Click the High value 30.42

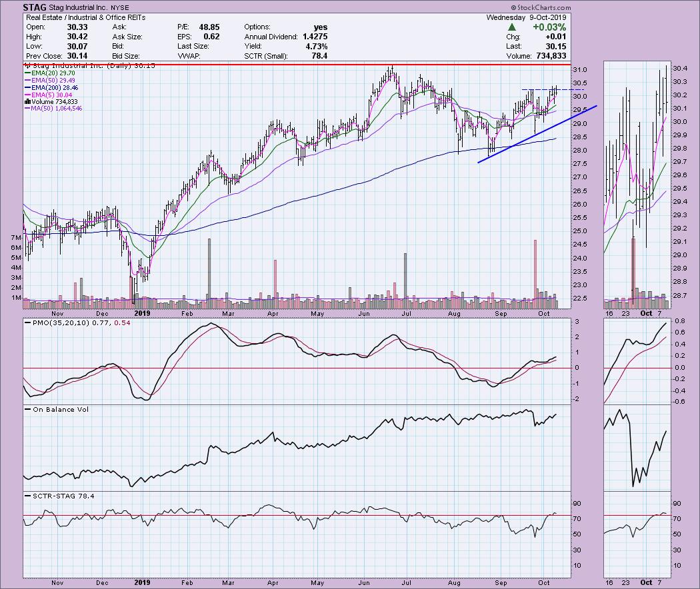pyautogui.click(x=77, y=37)
